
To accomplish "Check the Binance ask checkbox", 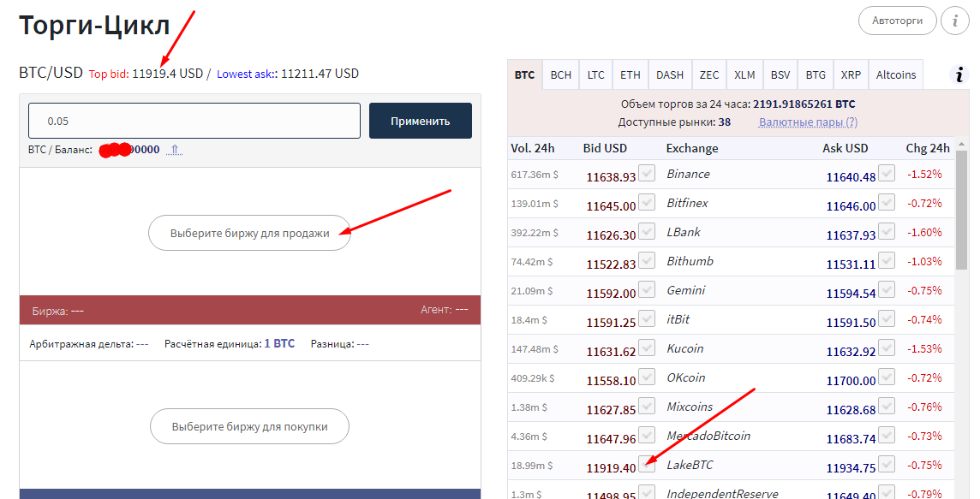I will point(887,172).
